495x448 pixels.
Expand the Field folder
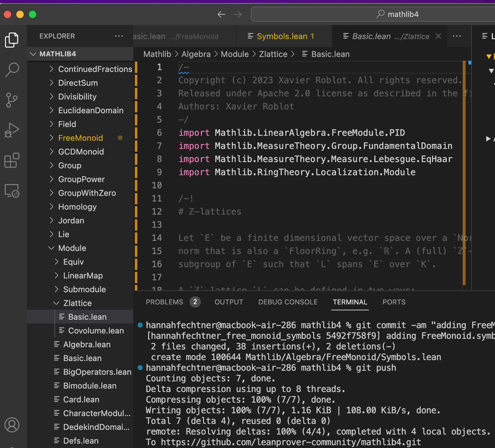(x=80, y=124)
